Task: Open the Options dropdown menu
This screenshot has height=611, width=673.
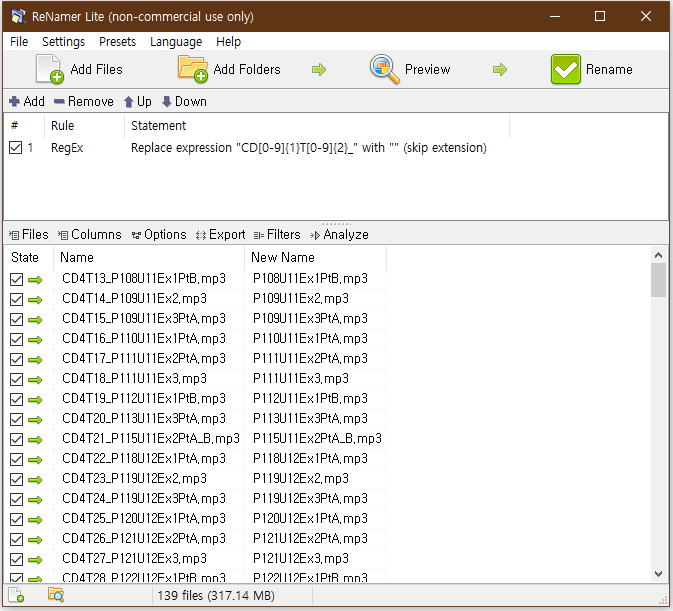Action: click(x=159, y=235)
